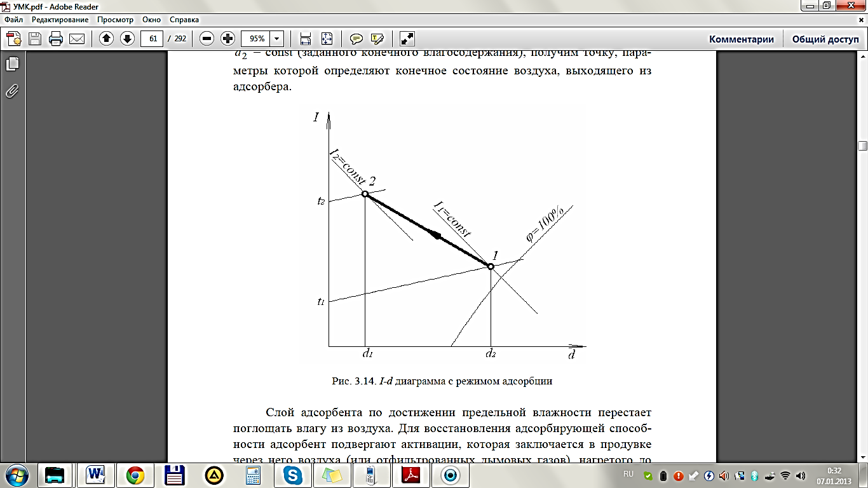
Task: Open network signal icon in tray
Action: tap(785, 475)
